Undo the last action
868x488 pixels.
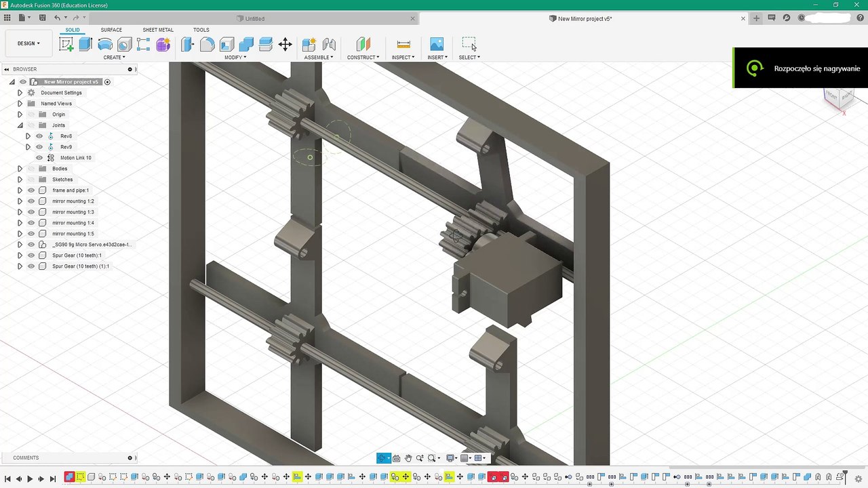pos(57,18)
